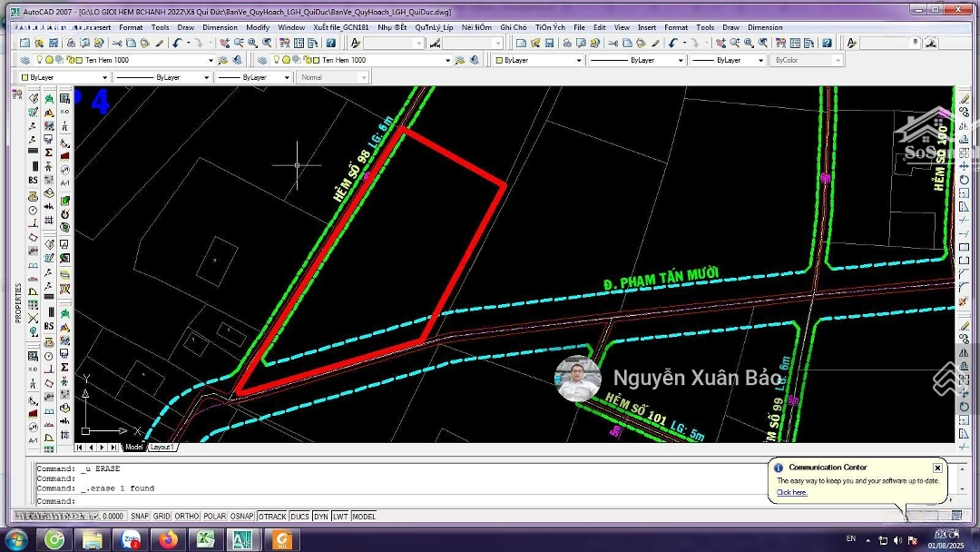This screenshot has width=980, height=552.
Task: Click the Cut scissors icon in left toolbar
Action: click(117, 43)
